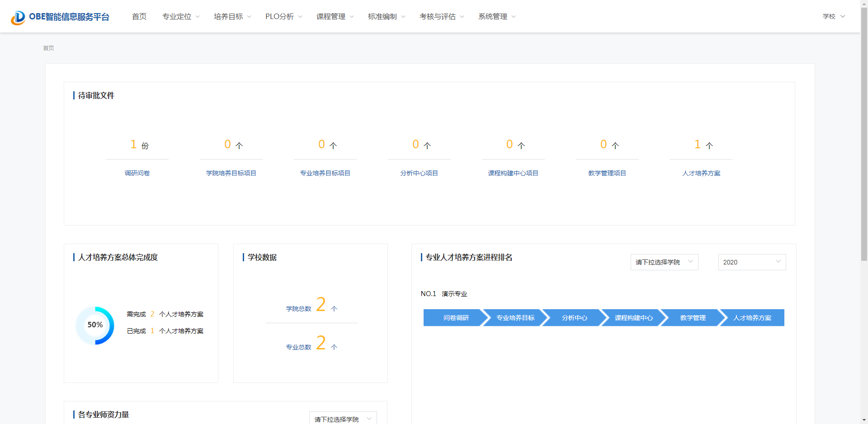Open the 首页 menu item
Screen dimensions: 868x424
click(x=139, y=17)
